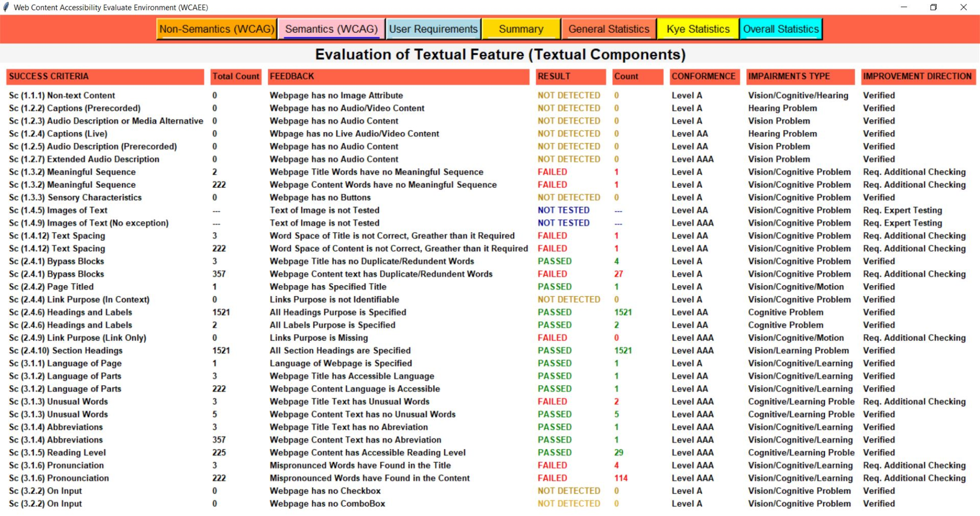980x516 pixels.
Task: Click the CONFORMENCE column header
Action: [x=704, y=77]
